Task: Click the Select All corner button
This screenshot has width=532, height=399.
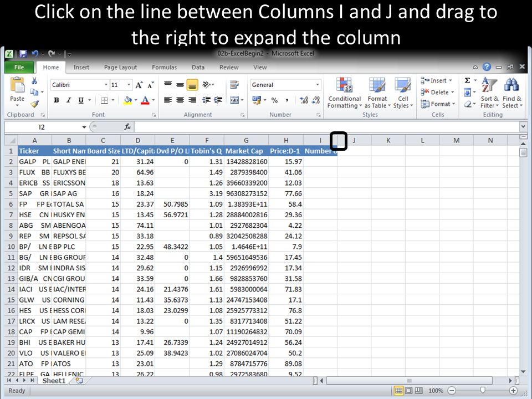Action: click(11, 140)
